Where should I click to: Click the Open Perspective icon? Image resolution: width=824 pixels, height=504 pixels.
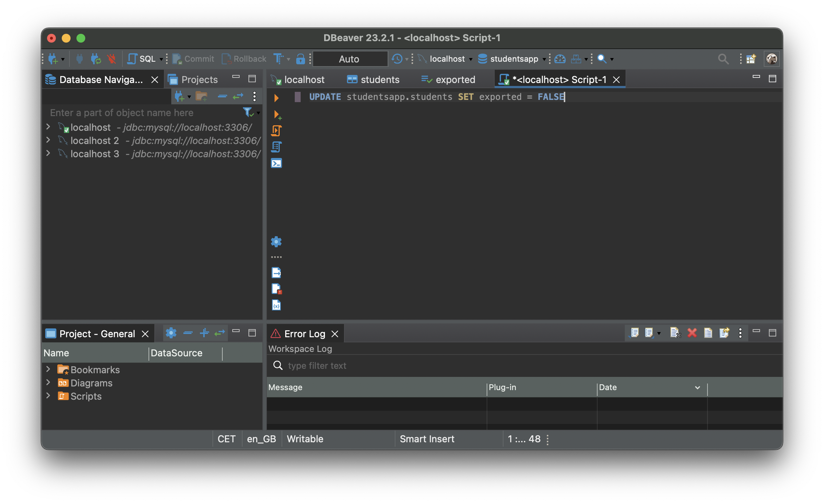[x=751, y=59]
